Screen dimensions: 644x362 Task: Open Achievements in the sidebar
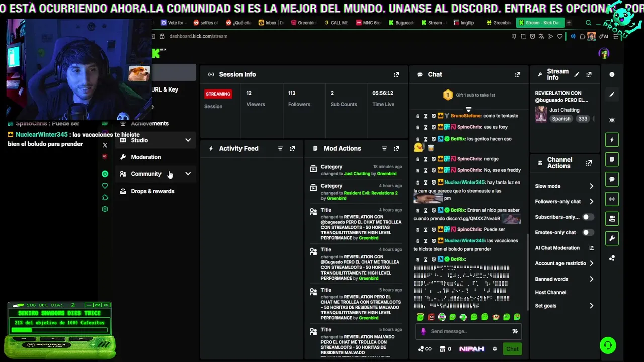tap(149, 124)
